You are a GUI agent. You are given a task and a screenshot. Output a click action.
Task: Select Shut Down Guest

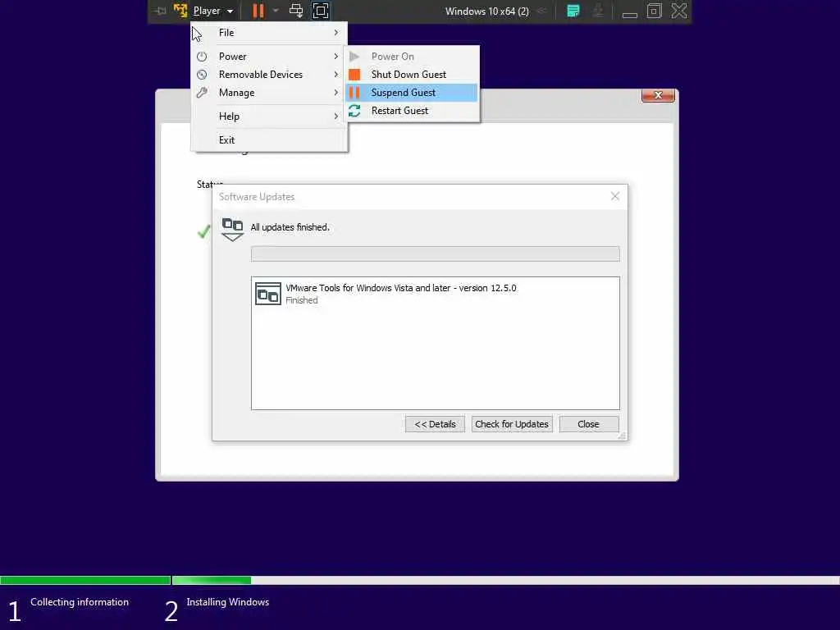tap(412, 75)
